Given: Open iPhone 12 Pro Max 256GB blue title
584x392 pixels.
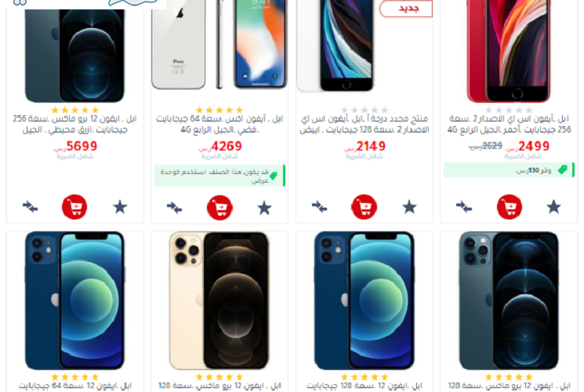Looking at the screenshot, I should pos(74,124).
